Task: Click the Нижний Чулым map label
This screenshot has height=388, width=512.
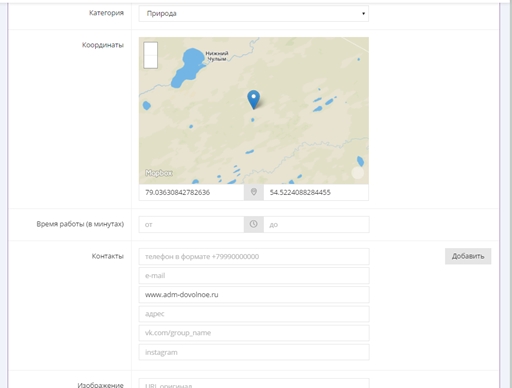Action: [217, 56]
